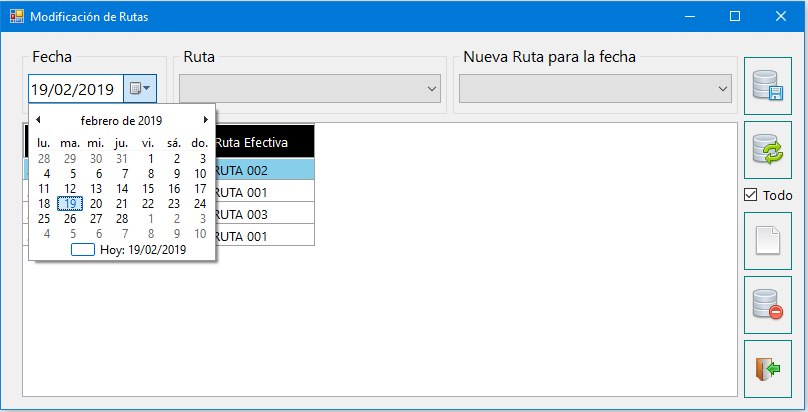
Task: Click the application icon in title bar
Action: pyautogui.click(x=16, y=16)
